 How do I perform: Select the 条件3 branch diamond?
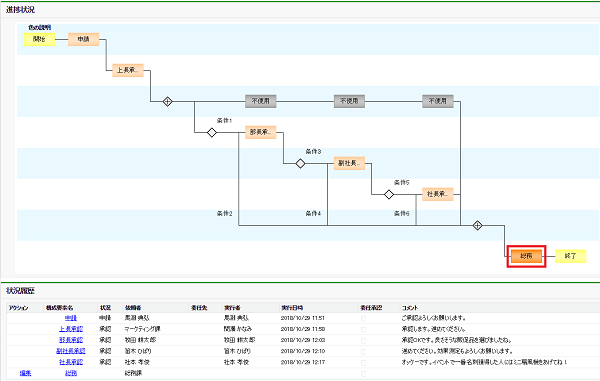click(300, 164)
